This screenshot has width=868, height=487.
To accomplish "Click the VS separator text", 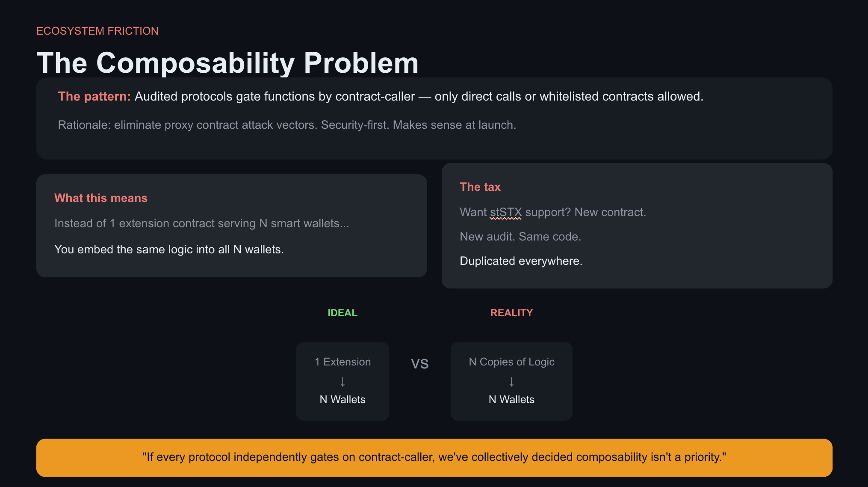I will click(x=419, y=364).
